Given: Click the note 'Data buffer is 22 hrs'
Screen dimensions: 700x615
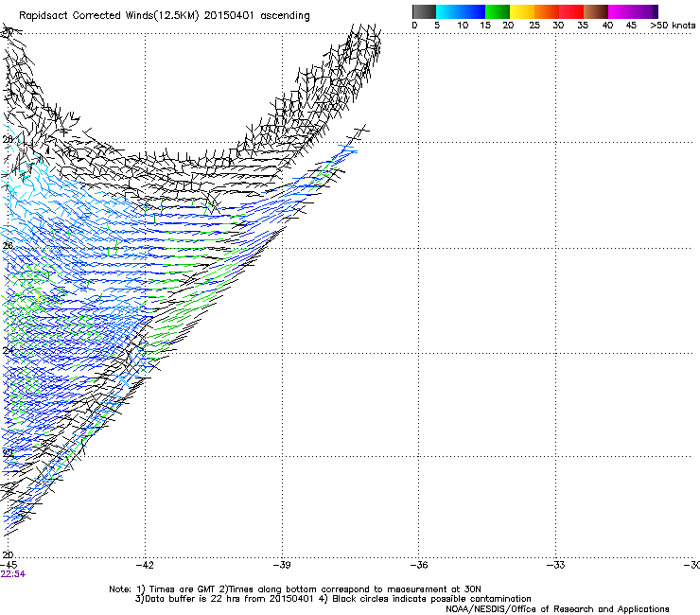Looking at the screenshot, I should pos(192,599).
